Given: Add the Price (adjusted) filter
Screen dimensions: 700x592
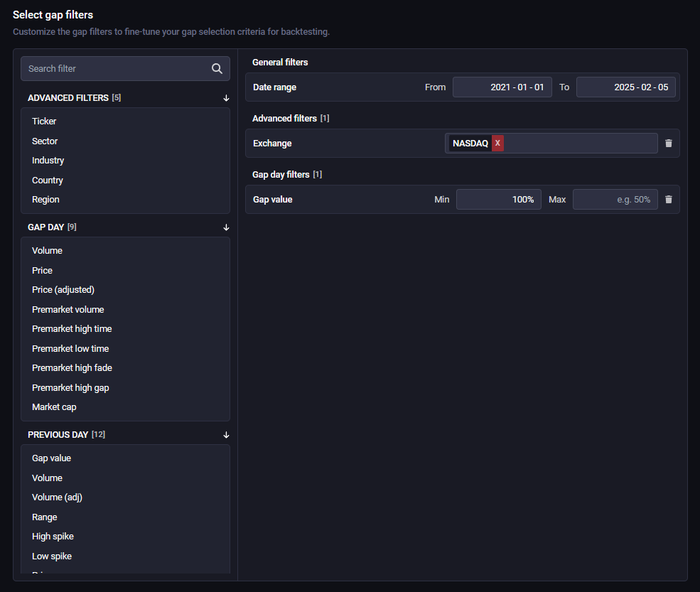Looking at the screenshot, I should [x=63, y=290].
